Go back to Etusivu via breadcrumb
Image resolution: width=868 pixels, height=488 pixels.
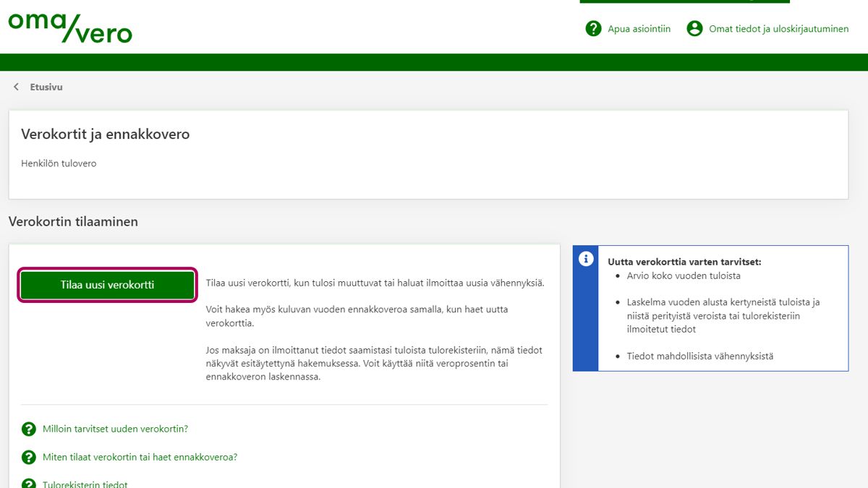coord(46,87)
